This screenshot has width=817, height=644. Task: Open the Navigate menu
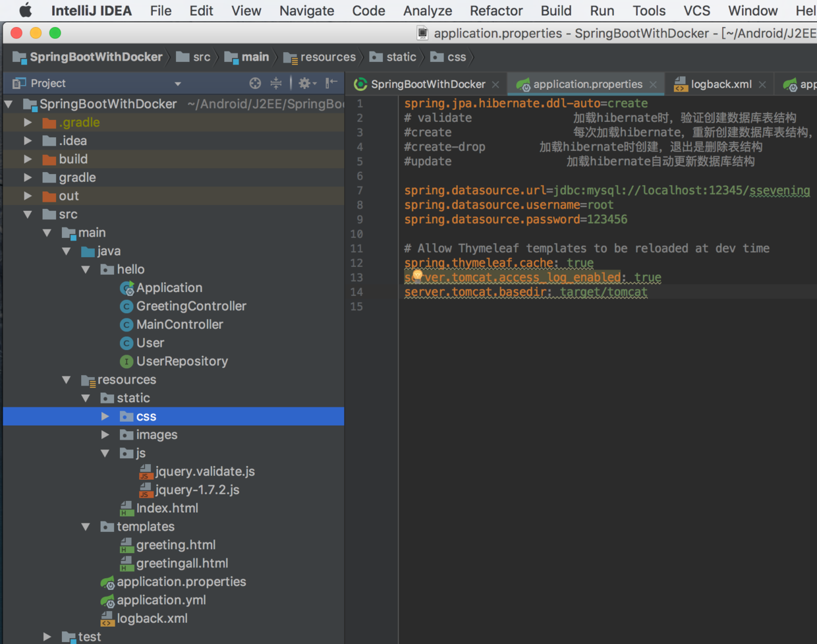pos(306,11)
